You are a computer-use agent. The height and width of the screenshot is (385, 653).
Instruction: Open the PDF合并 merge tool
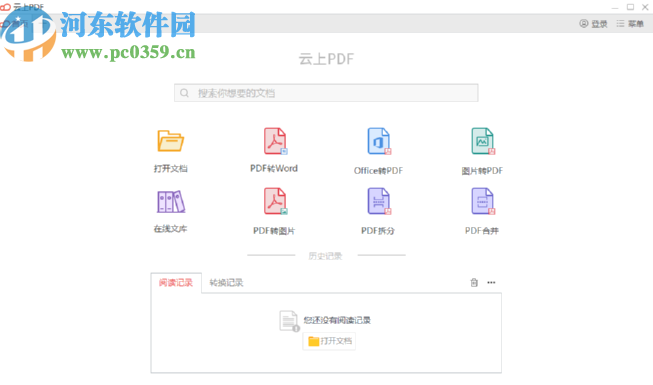click(x=483, y=201)
